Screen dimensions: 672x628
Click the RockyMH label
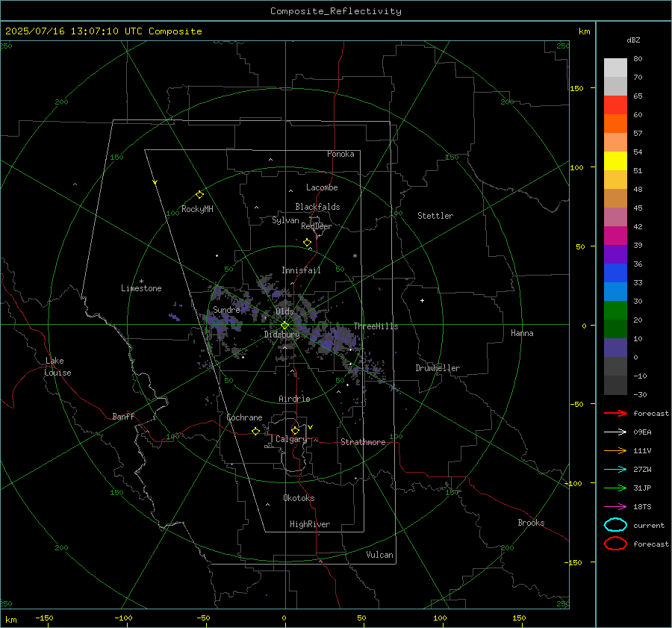(197, 209)
